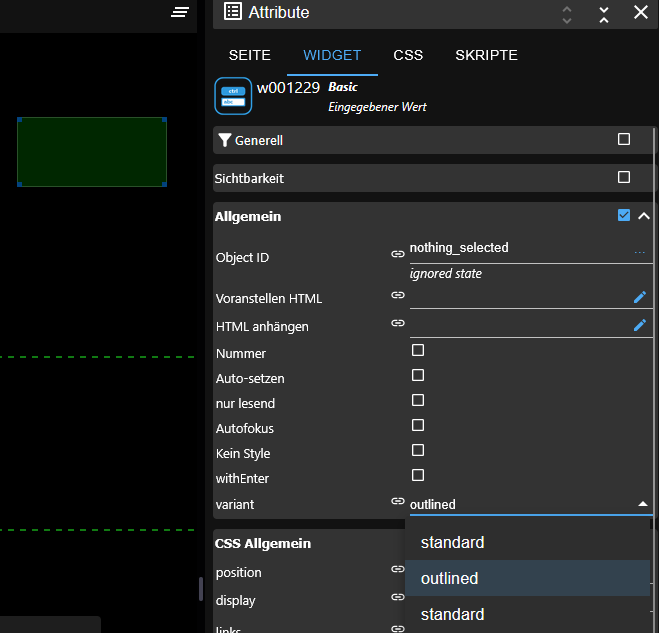
Task: Open the SEITE tab
Action: 249,55
